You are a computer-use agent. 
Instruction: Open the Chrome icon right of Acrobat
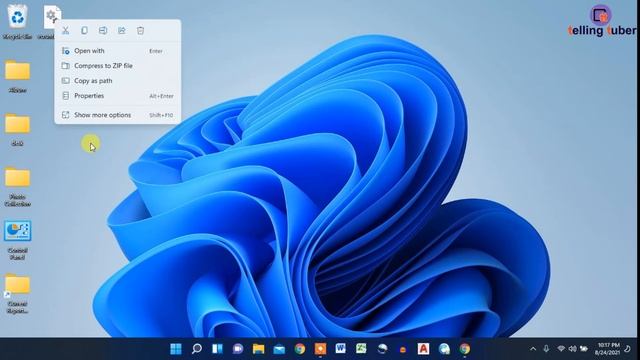point(464,349)
